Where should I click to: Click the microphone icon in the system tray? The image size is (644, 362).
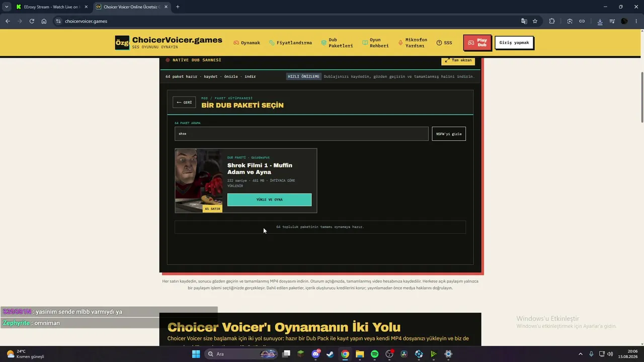click(591, 354)
